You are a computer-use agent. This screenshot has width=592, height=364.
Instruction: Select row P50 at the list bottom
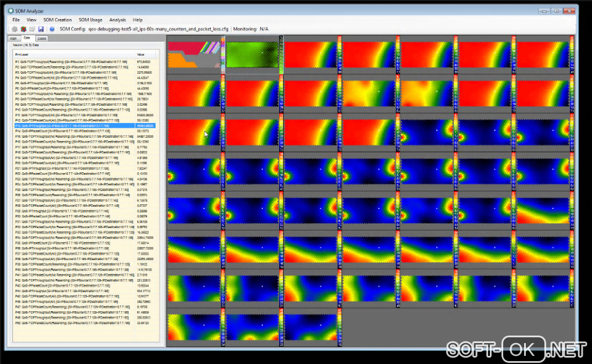85,323
